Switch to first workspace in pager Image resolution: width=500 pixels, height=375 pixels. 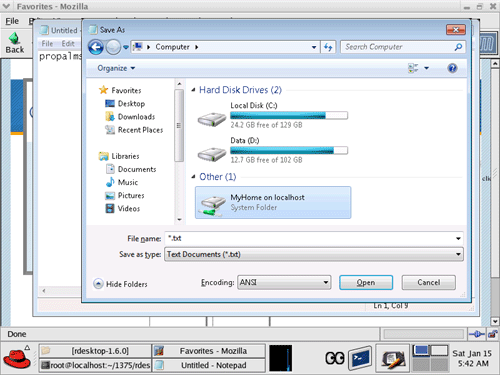(421, 351)
